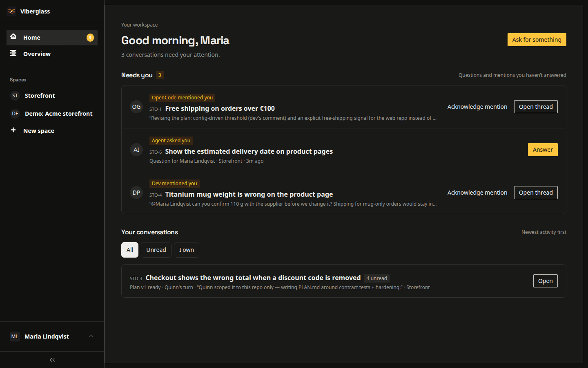
Task: Go to Home in the sidebar
Action: (x=52, y=38)
